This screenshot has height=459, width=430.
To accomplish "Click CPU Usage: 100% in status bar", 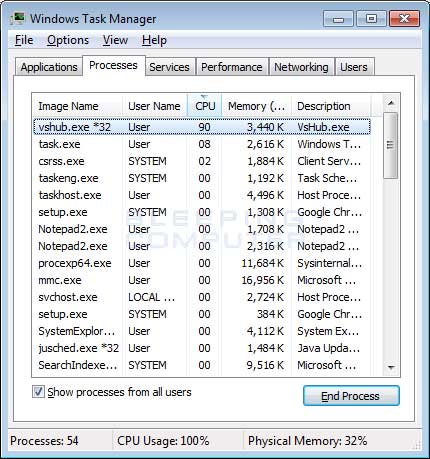I will tap(163, 441).
